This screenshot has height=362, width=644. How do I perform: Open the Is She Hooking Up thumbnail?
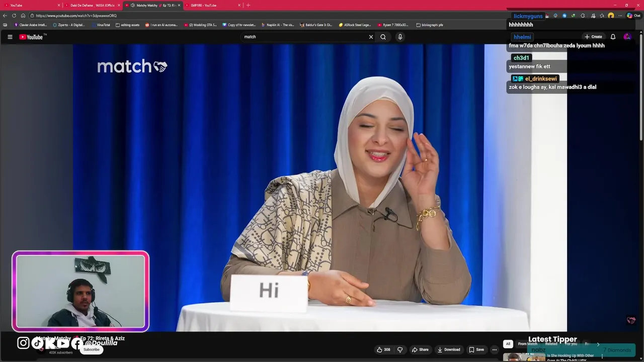[x=524, y=357]
